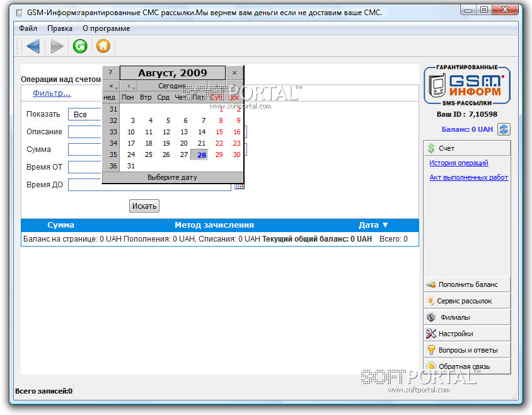
Task: Select date 15 in calendar
Action: click(x=219, y=132)
